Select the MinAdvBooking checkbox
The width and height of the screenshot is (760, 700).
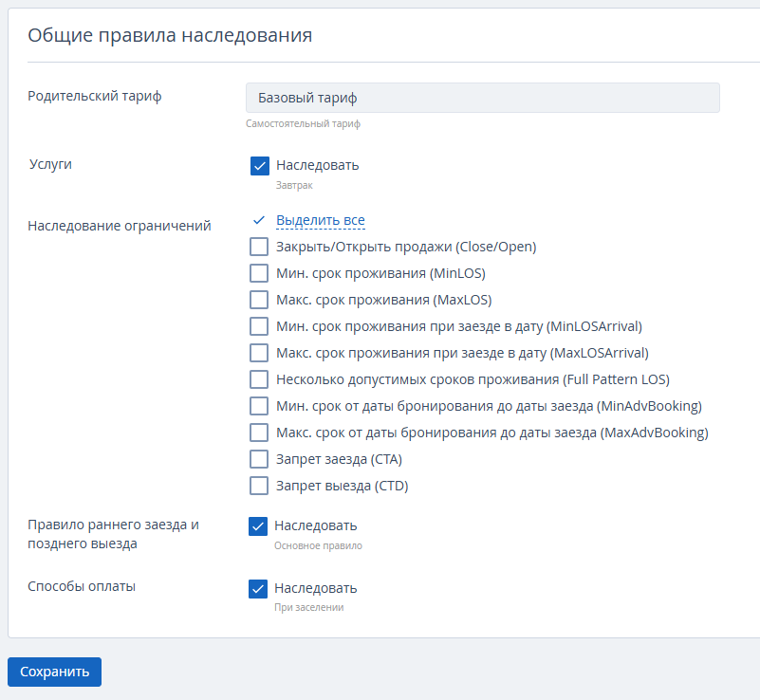[x=259, y=406]
